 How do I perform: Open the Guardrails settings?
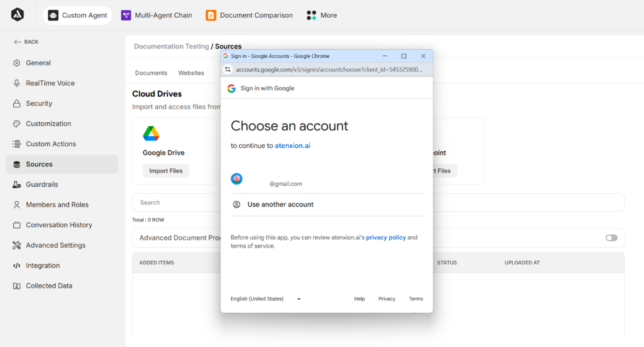(42, 184)
